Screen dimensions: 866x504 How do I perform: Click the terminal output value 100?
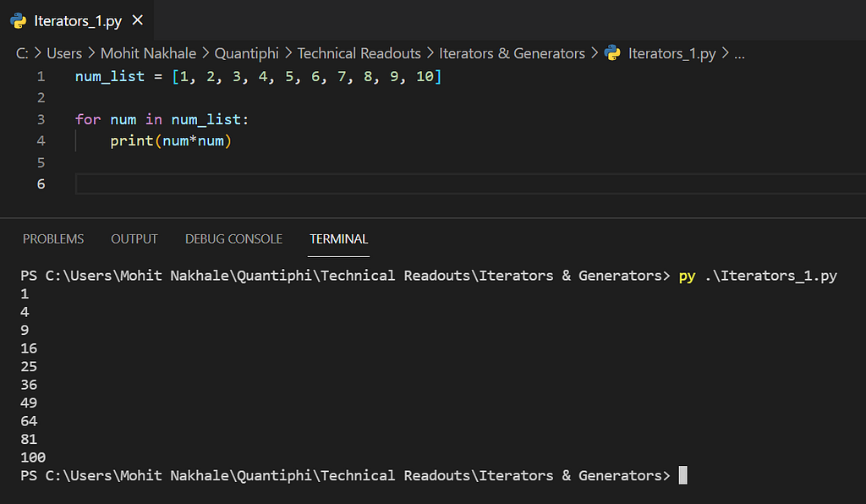pyautogui.click(x=33, y=457)
